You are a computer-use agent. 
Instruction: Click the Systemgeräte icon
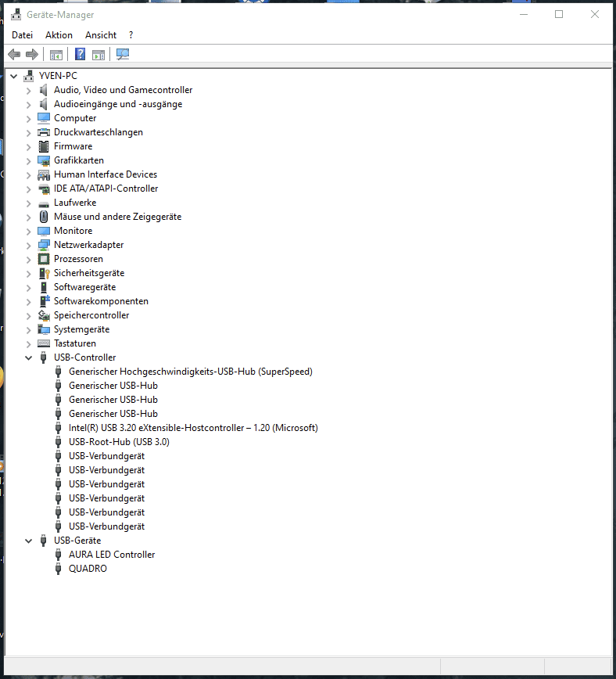(44, 329)
